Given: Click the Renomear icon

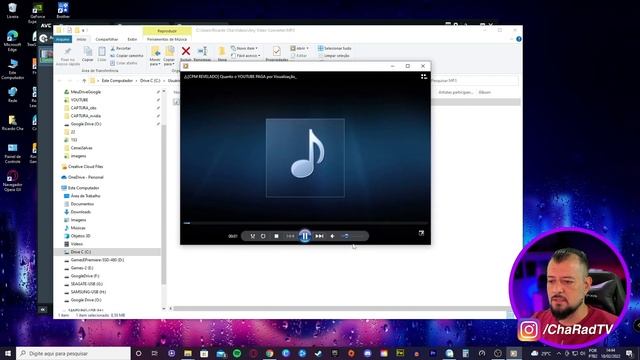Looking at the screenshot, I should [x=202, y=51].
